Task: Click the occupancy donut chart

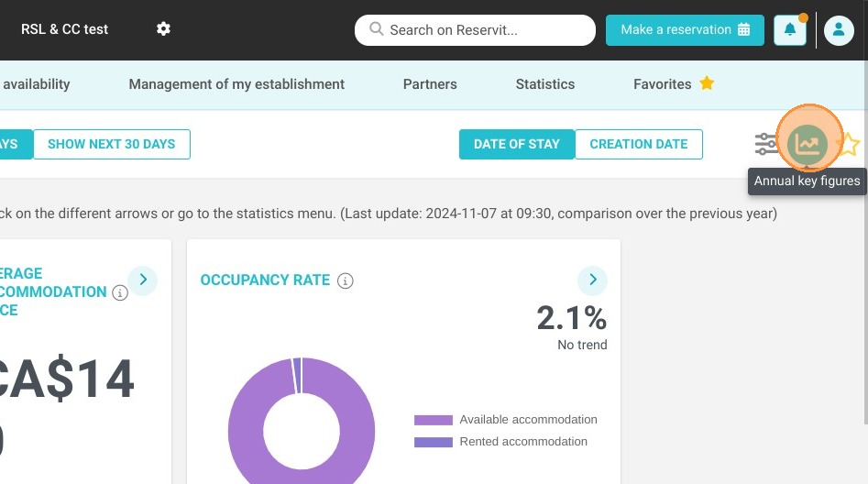Action: [x=302, y=421]
